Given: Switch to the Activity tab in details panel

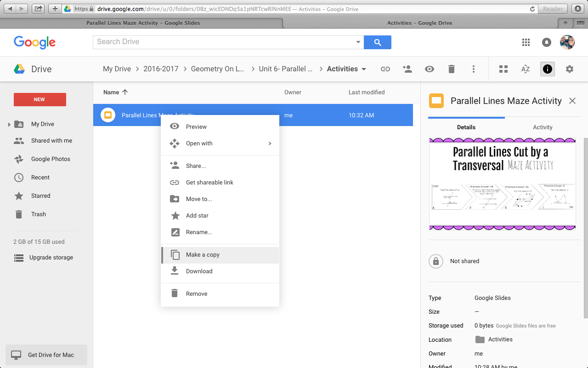Looking at the screenshot, I should pyautogui.click(x=543, y=127).
